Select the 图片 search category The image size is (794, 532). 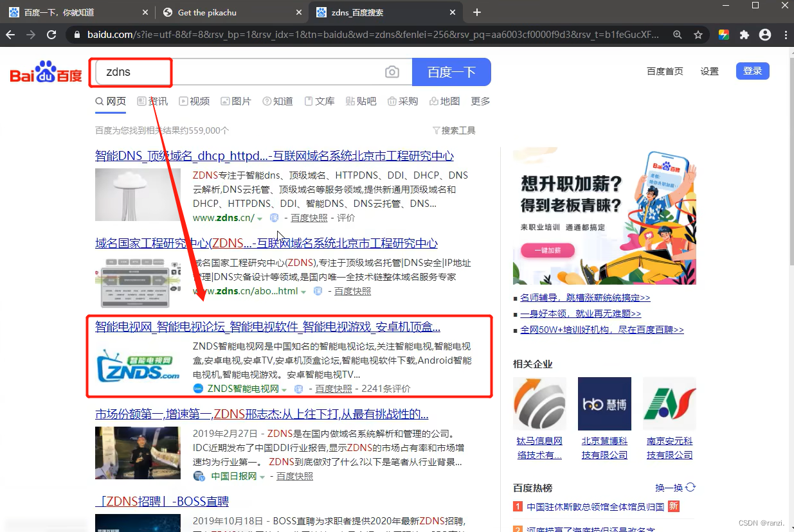tap(236, 101)
